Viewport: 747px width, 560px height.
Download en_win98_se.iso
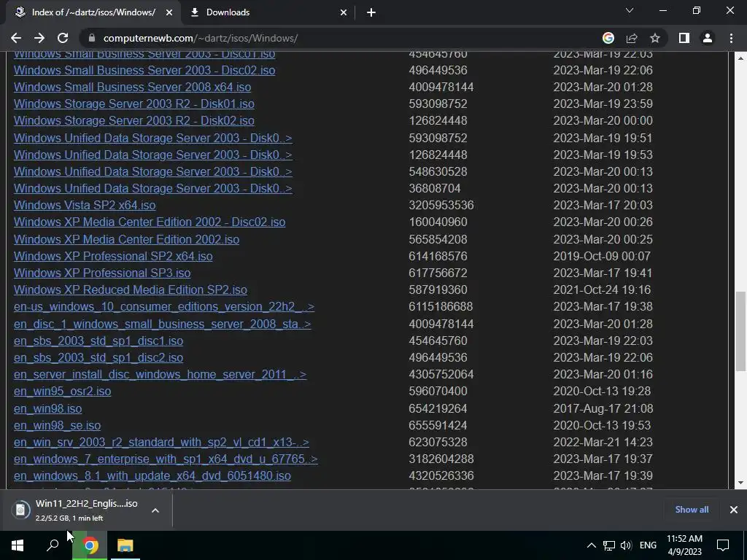click(57, 426)
